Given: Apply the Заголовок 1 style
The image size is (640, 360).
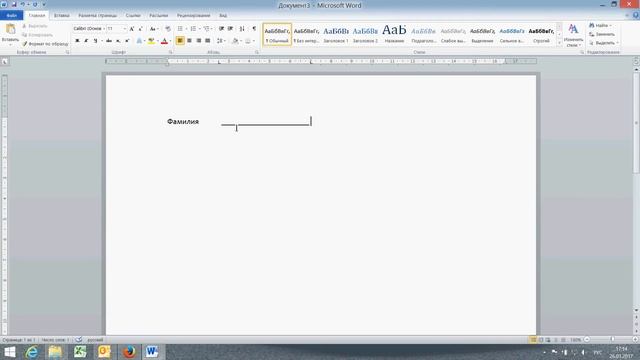Looking at the screenshot, I should tap(336, 34).
